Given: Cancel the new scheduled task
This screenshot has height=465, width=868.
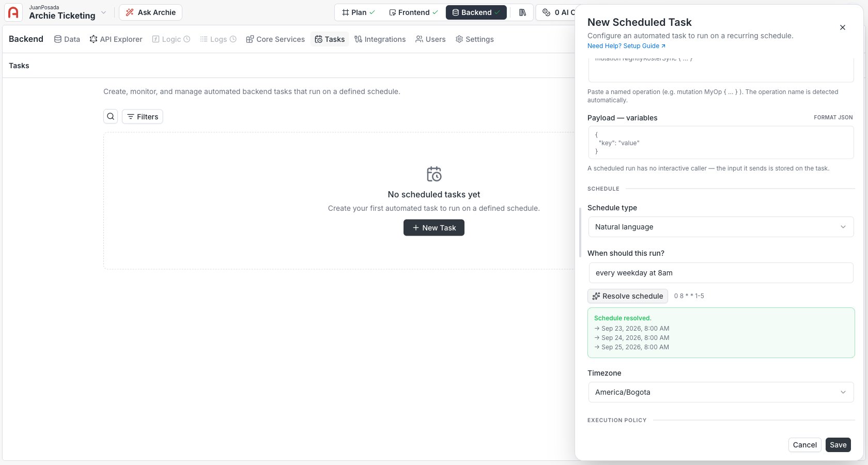Looking at the screenshot, I should pyautogui.click(x=804, y=445).
